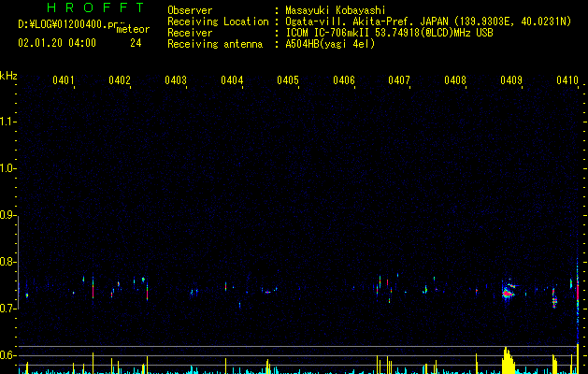This screenshot has height=374, width=588.
Task: Click the 0404 time marker
Action: tap(232, 80)
